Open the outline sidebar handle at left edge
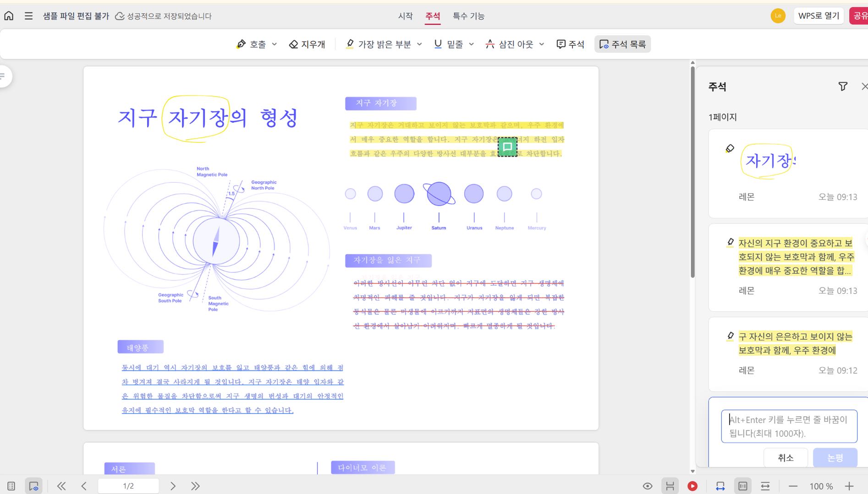868x494 pixels. coord(5,76)
